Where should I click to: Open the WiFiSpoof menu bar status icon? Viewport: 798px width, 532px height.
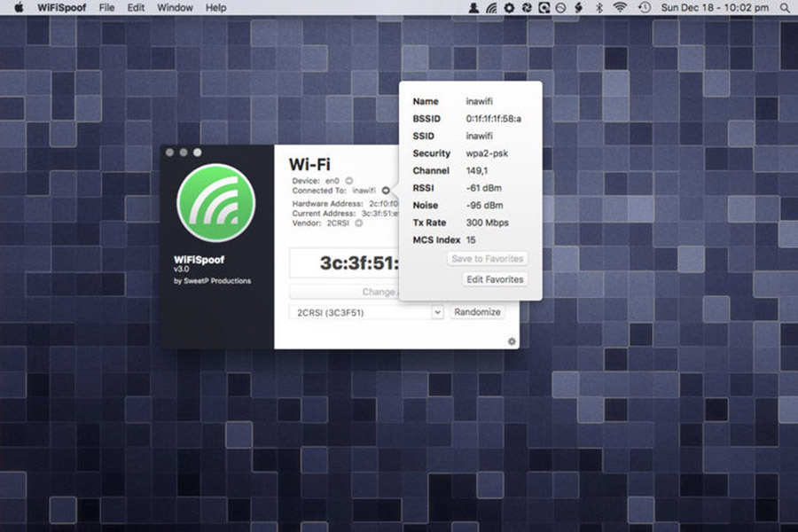pyautogui.click(x=491, y=8)
